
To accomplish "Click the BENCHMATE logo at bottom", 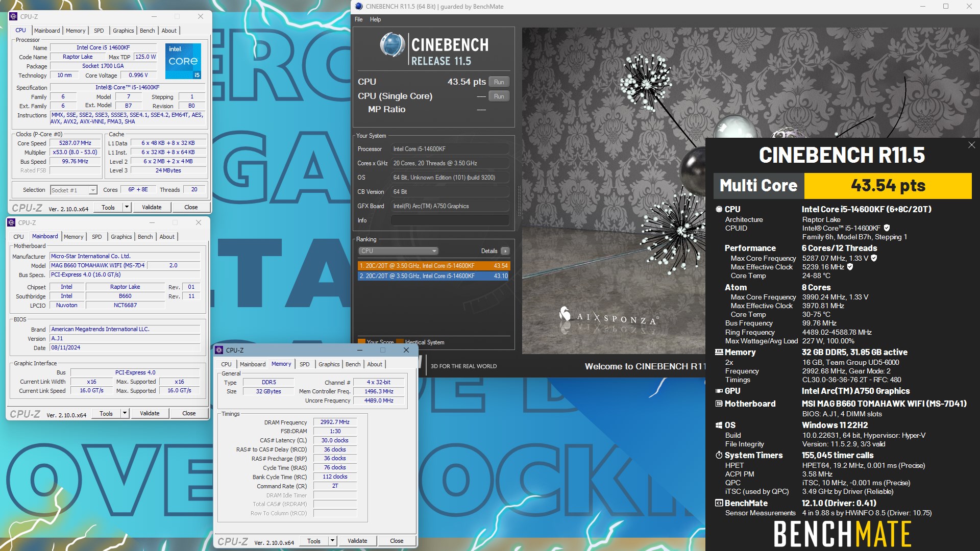I will coord(842,534).
